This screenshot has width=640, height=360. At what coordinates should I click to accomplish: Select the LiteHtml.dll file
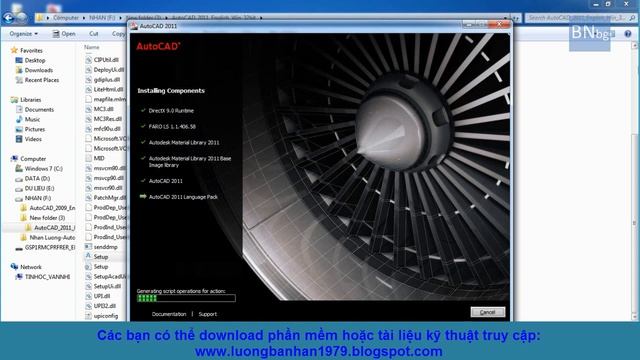(108, 89)
